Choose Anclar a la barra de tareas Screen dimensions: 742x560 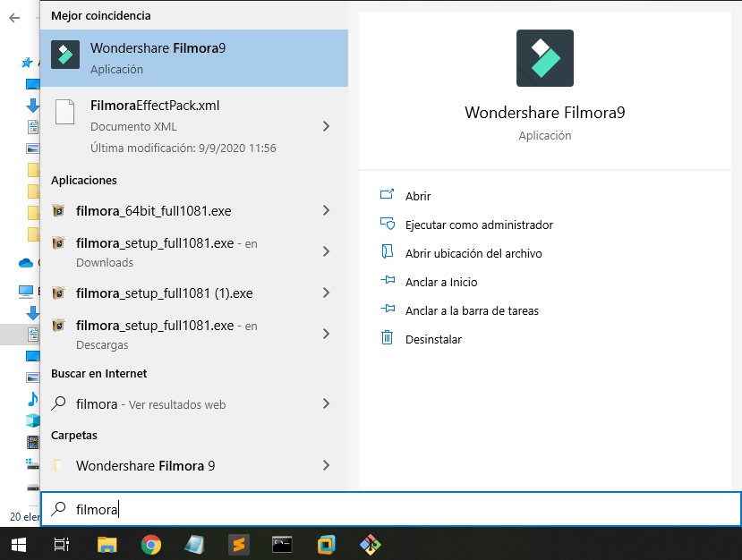point(472,310)
